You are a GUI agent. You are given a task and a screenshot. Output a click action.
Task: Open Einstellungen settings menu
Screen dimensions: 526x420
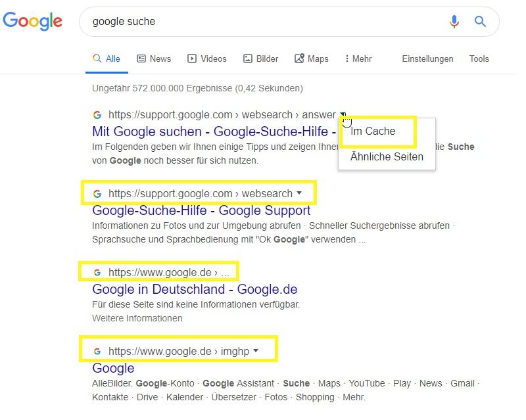427,58
